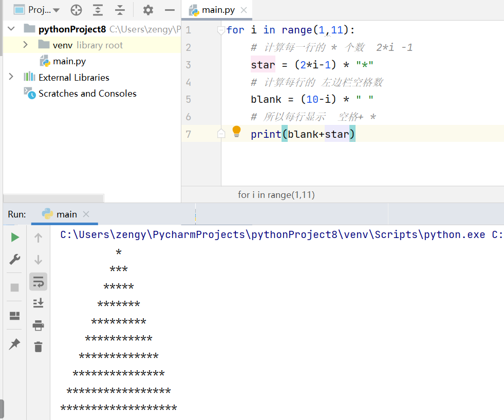The height and width of the screenshot is (420, 504).
Task: Click the Stop process square icon
Action: [15, 287]
